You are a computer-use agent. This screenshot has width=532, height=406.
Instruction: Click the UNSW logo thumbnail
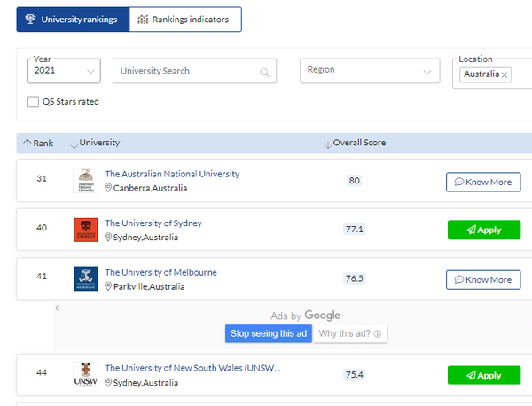click(86, 374)
